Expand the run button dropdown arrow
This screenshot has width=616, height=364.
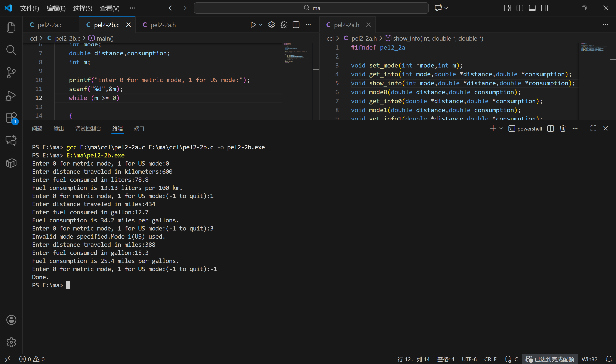(261, 25)
